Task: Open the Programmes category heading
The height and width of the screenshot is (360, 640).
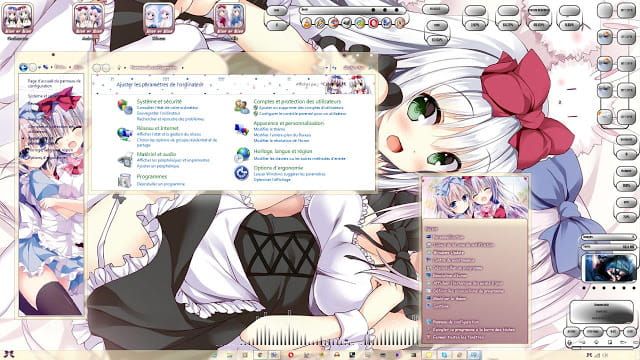Action: click(x=152, y=177)
